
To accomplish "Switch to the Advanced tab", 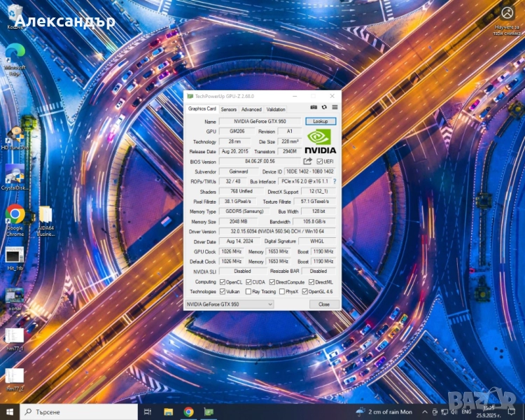I will coord(251,109).
